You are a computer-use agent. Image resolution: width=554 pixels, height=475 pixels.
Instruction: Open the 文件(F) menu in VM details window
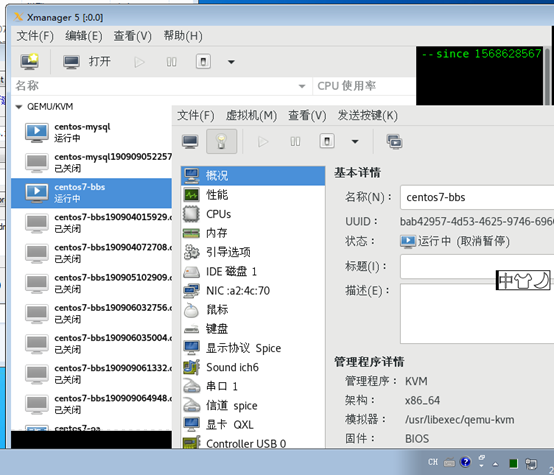pyautogui.click(x=195, y=115)
